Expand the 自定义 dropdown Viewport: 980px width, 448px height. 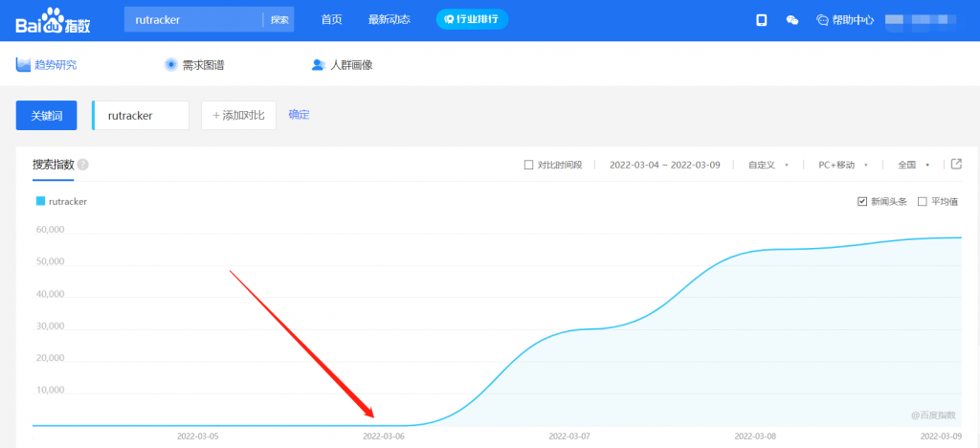768,165
